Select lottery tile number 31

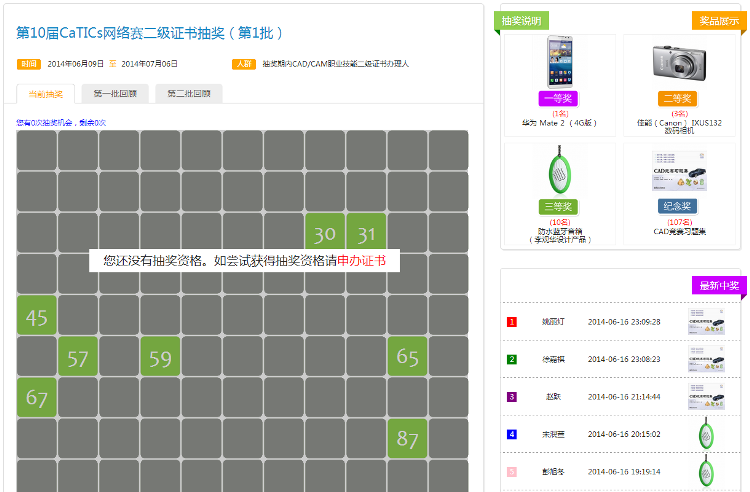click(x=366, y=232)
